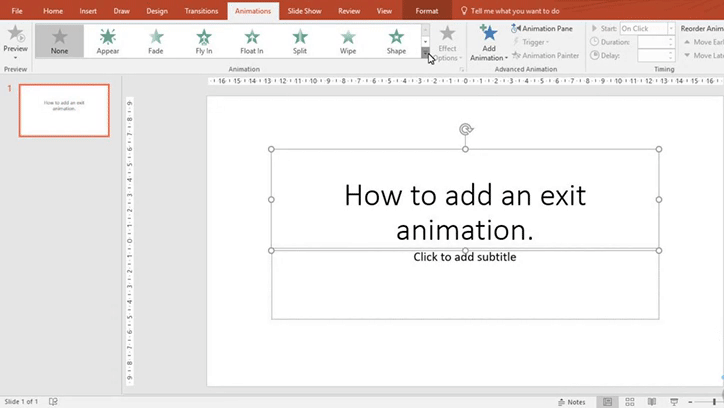The width and height of the screenshot is (724, 408).
Task: Adjust the zoom slider in status bar
Action: (716, 401)
